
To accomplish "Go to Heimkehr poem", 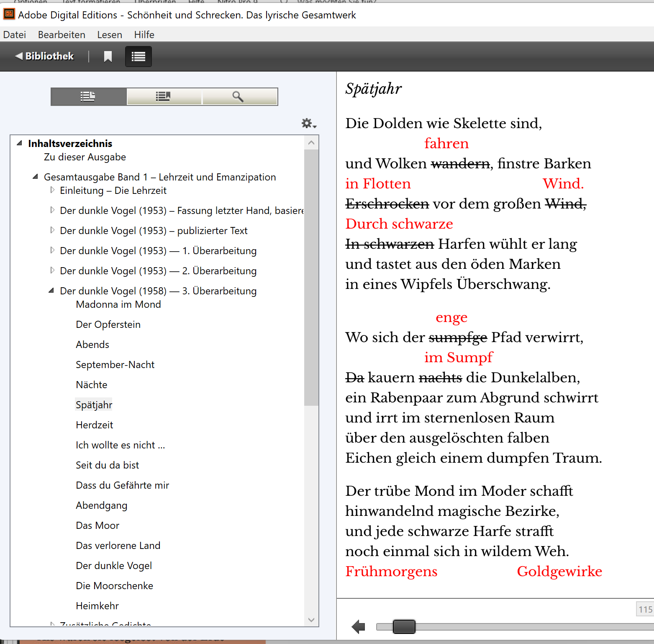I will coord(97,606).
